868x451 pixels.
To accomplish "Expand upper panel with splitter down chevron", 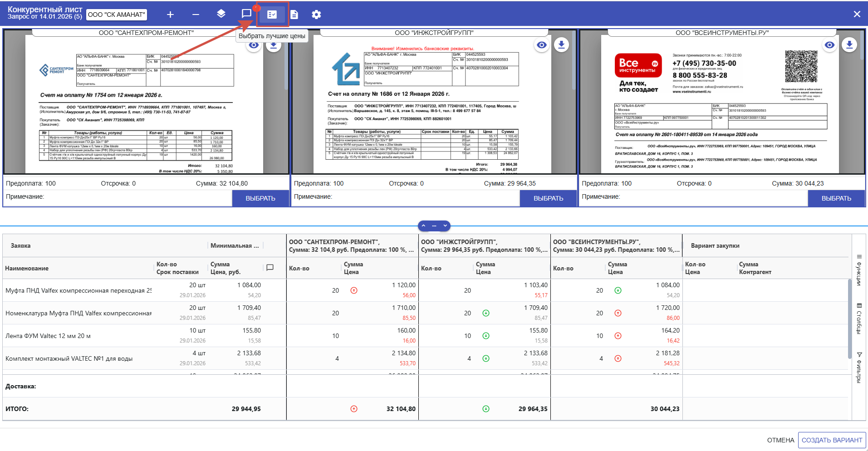I will click(445, 225).
